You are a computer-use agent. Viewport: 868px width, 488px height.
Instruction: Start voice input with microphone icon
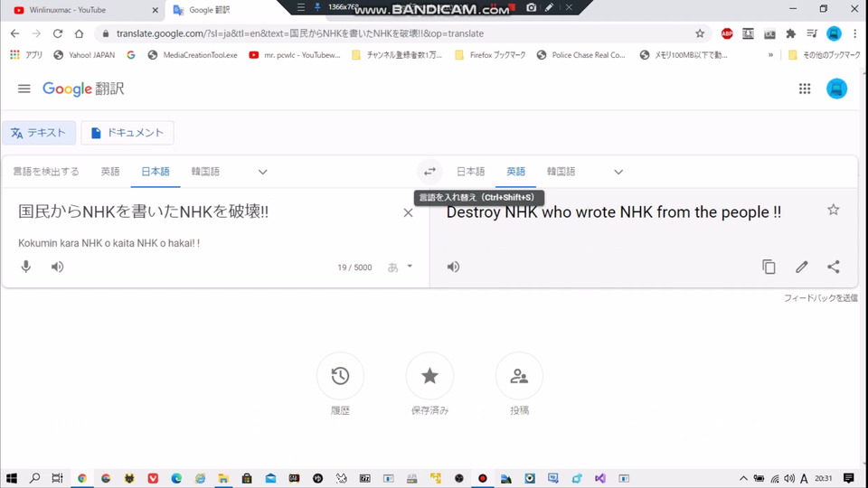click(x=26, y=267)
